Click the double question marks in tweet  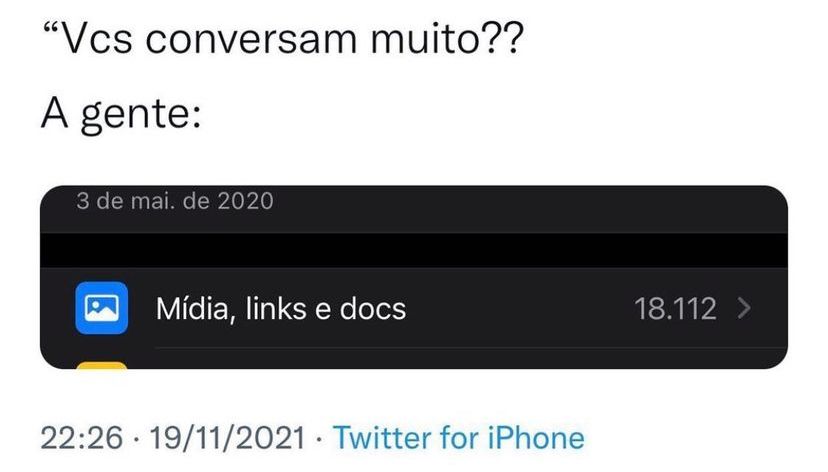tap(503, 38)
